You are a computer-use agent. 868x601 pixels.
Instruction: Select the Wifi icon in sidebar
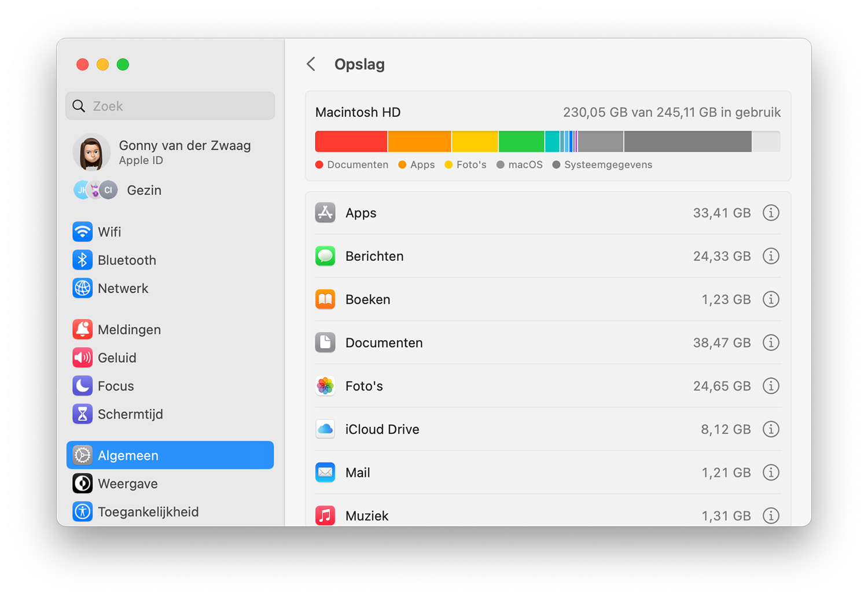pyautogui.click(x=82, y=231)
